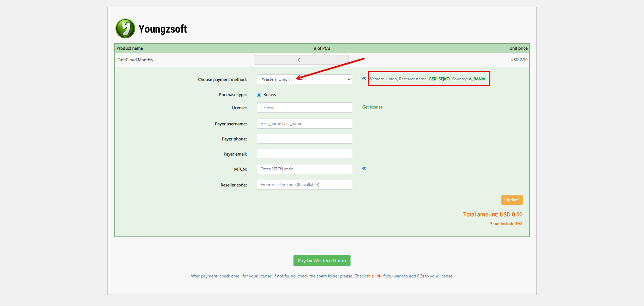The height and width of the screenshot is (306, 644).
Task: Click the Pay by Western Union button
Action: point(322,261)
